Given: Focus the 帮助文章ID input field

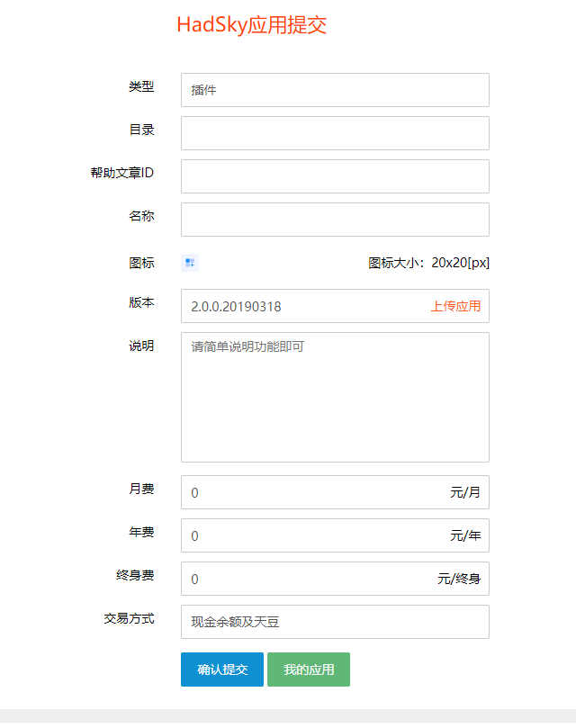Looking at the screenshot, I should pos(335,176).
